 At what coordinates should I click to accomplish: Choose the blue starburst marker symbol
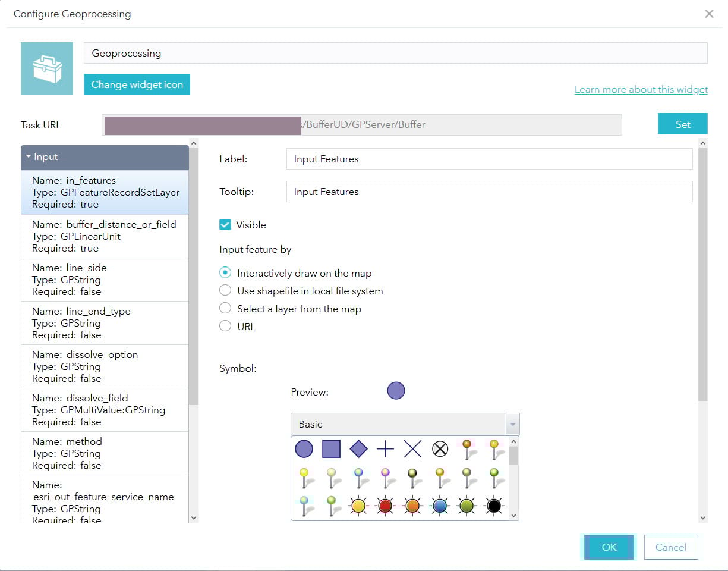440,506
